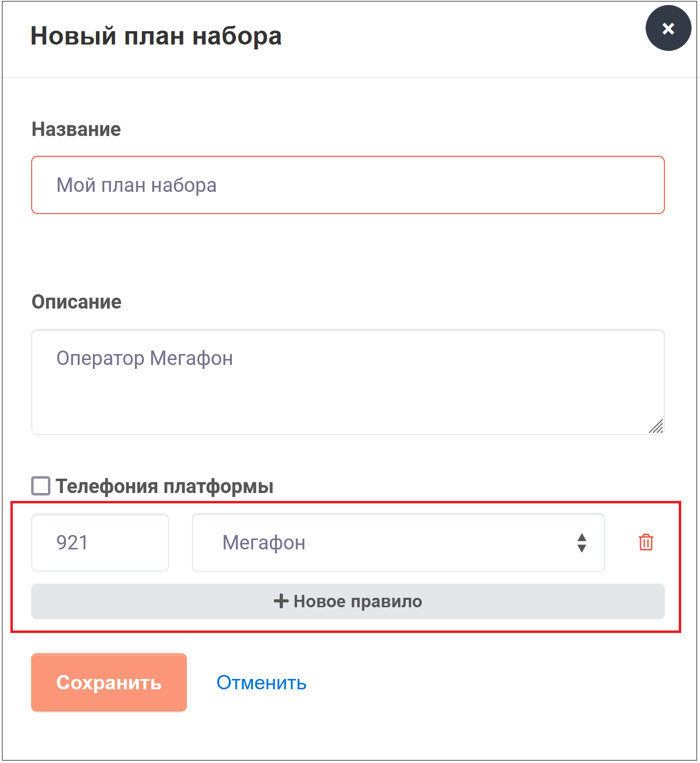The image size is (700, 763).
Task: Toggle via the Телефония платформы label text
Action: pyautogui.click(x=164, y=487)
